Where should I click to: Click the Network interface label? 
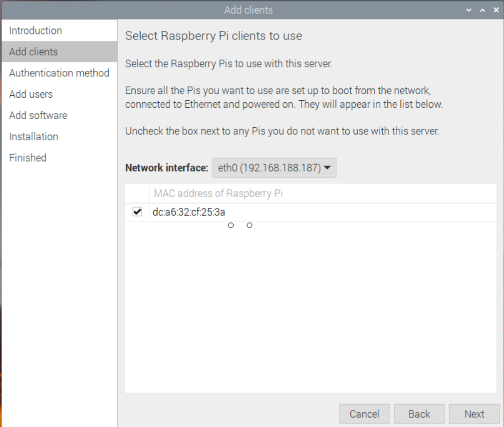(167, 168)
